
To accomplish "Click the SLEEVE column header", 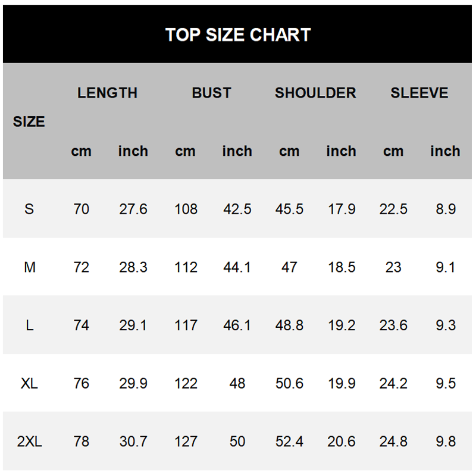I will click(x=419, y=93).
